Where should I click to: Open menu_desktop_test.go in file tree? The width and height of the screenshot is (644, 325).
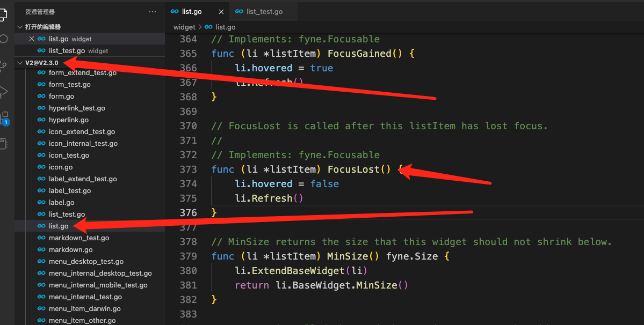coord(86,262)
